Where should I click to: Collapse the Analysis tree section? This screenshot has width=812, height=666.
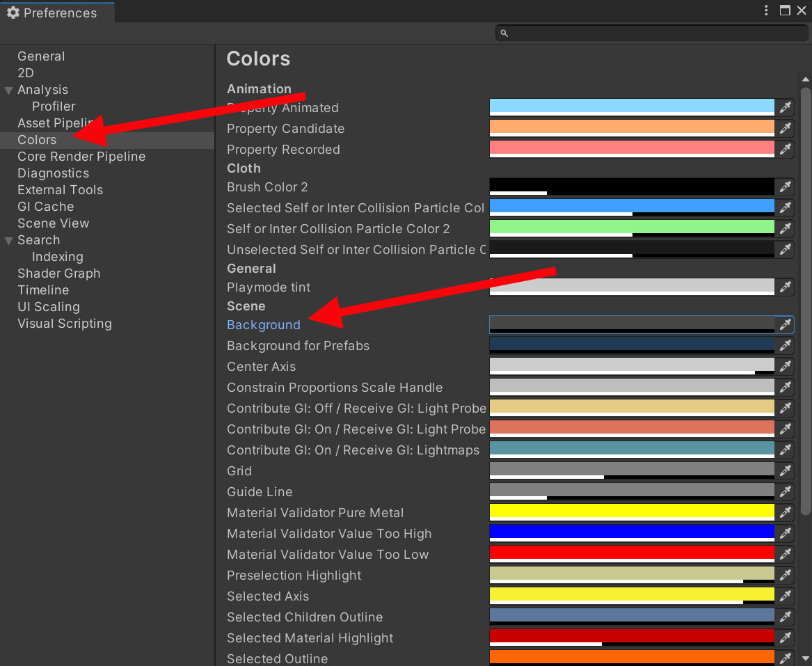point(9,90)
